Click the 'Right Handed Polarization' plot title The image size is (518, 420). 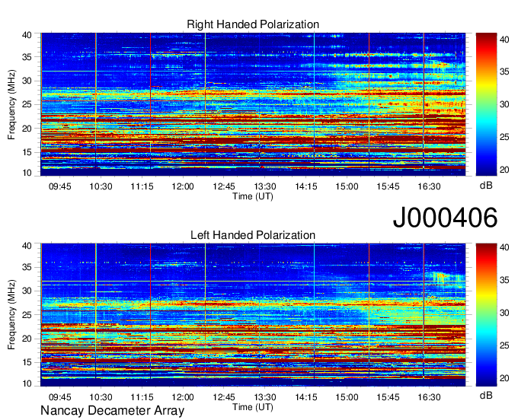(253, 24)
